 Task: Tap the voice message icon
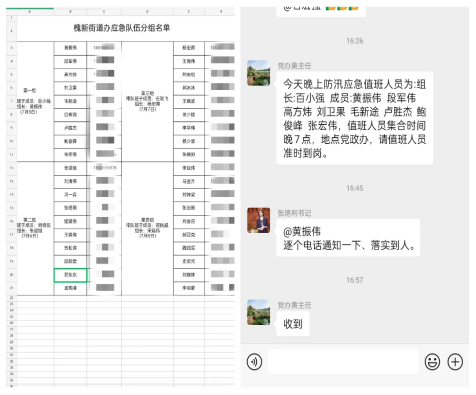pos(254,362)
